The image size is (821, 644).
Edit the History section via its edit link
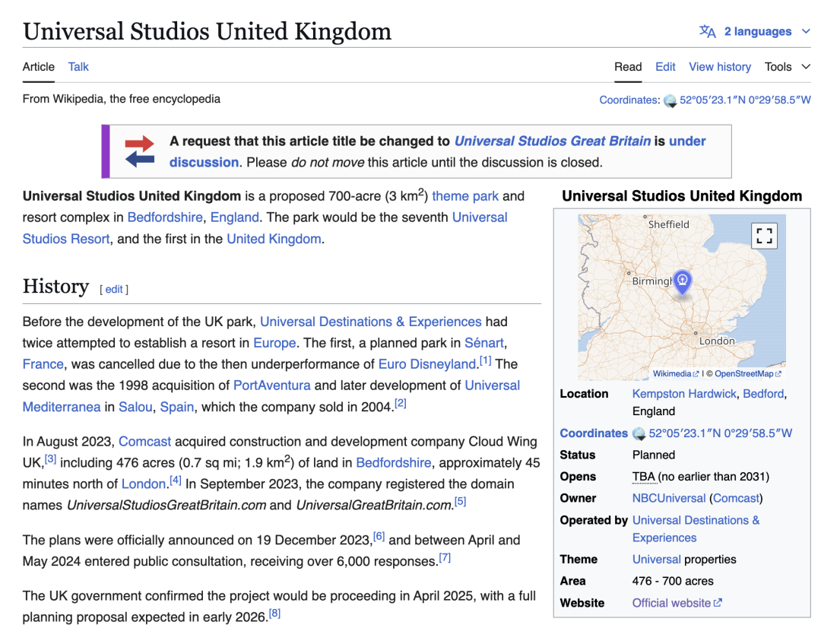click(114, 290)
